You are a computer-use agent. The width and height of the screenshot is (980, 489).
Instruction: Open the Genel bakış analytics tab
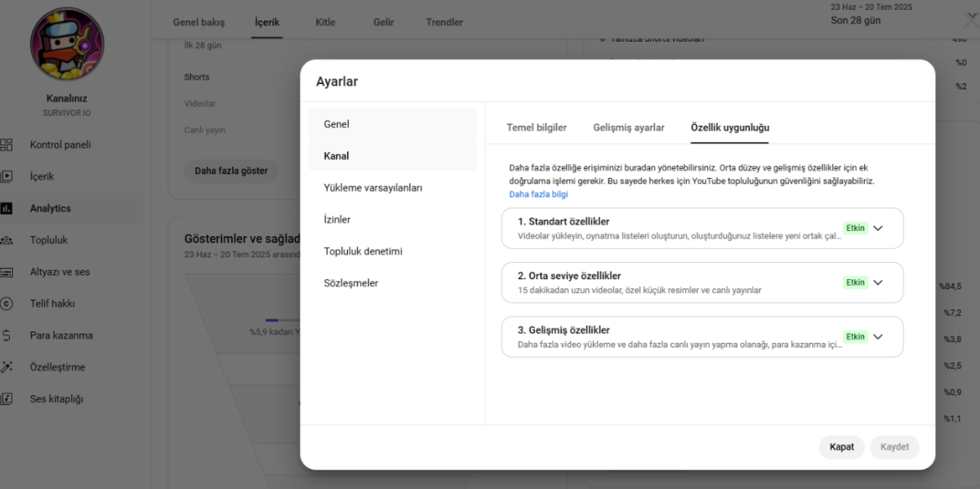coord(198,22)
